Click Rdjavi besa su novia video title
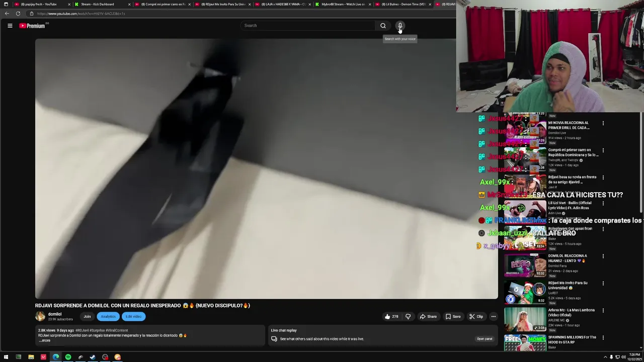 pyautogui.click(x=572, y=179)
